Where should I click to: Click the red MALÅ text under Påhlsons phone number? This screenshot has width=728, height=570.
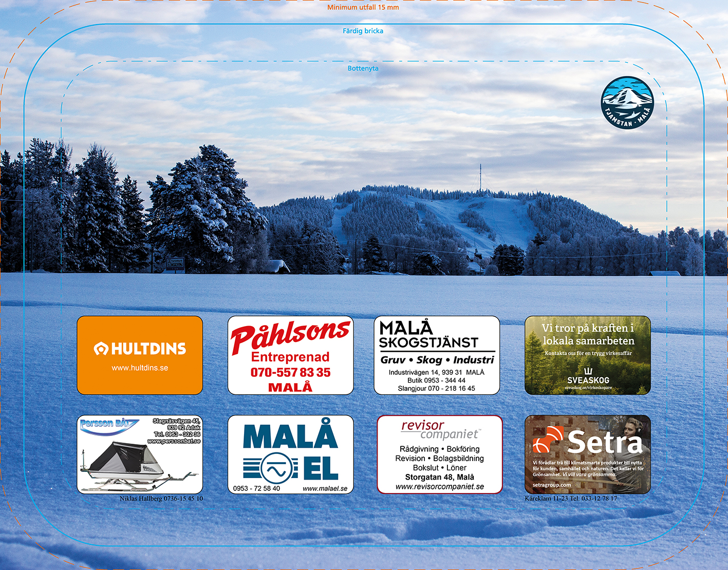click(290, 387)
